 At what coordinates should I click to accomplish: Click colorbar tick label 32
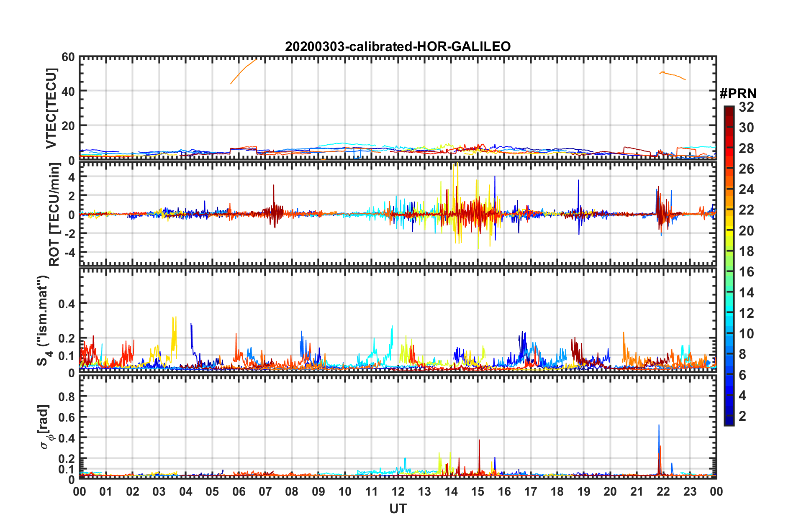[x=746, y=107]
